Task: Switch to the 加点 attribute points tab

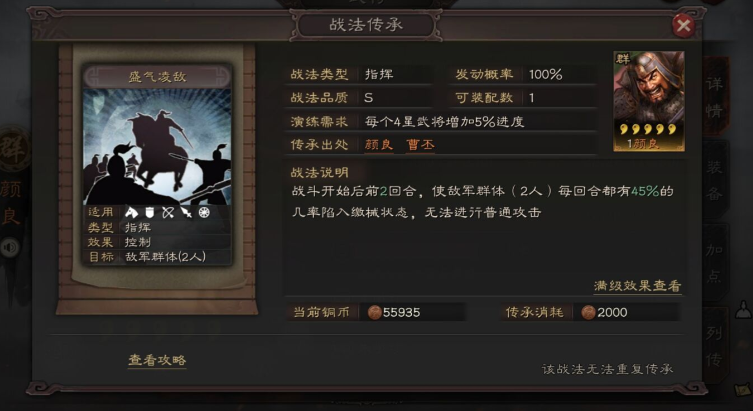Action: click(x=715, y=263)
